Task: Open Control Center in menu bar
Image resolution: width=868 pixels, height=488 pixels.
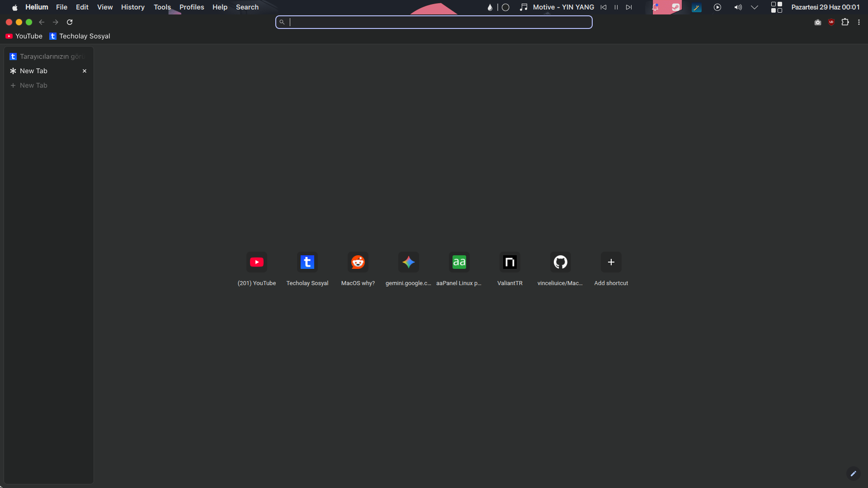Action: click(x=777, y=7)
